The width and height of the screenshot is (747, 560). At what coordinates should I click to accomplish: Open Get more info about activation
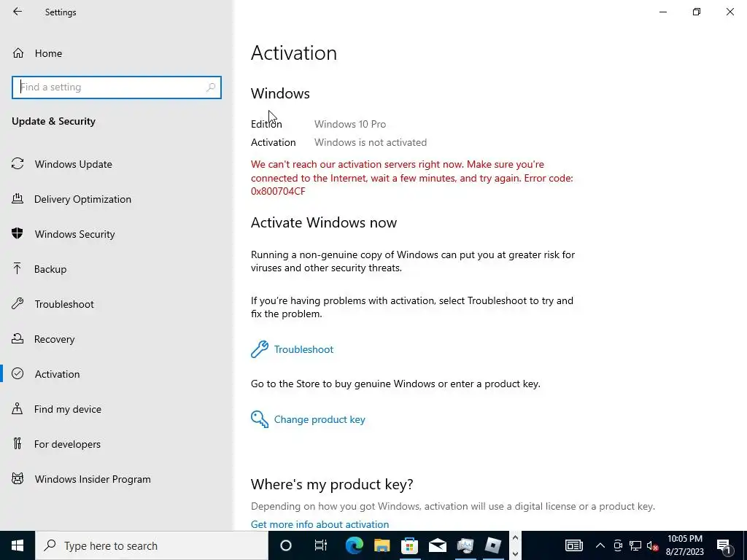tap(320, 524)
